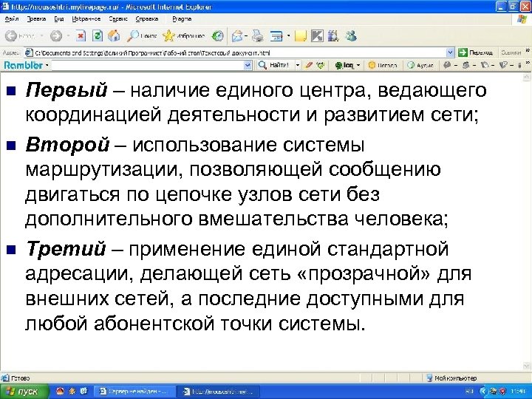Viewport: 532px width, 399px height.
Task: Switch to the 'Сервер не найден' taskbar window
Action: pyautogui.click(x=133, y=392)
